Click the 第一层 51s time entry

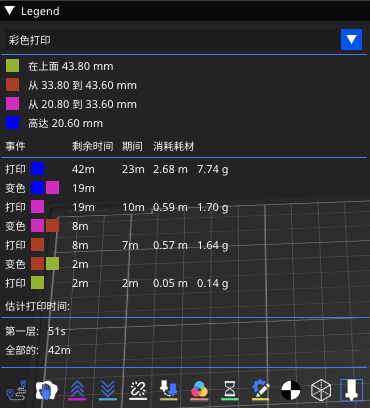(x=35, y=331)
